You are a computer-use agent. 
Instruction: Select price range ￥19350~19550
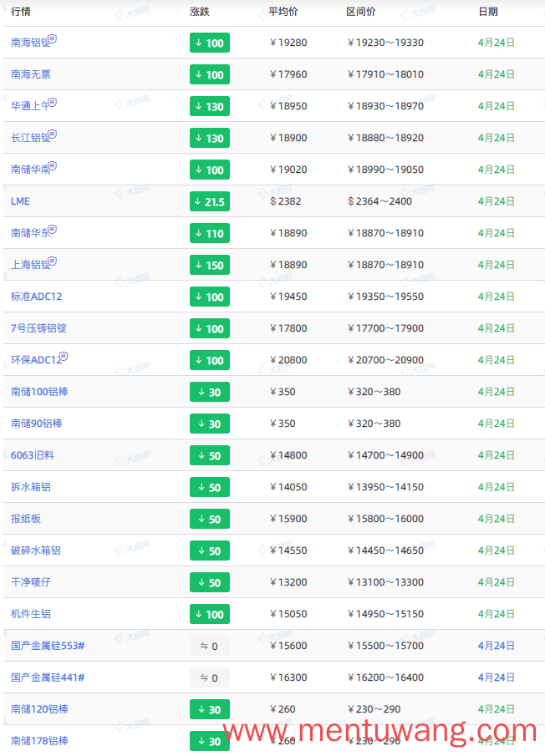pyautogui.click(x=385, y=297)
